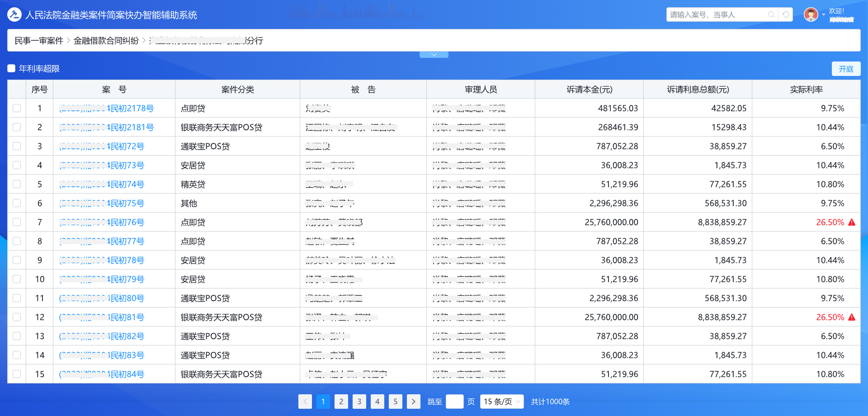This screenshot has height=416, width=868.
Task: Expand the collapsed panel chevron below breadcrumb
Action: pos(434,55)
